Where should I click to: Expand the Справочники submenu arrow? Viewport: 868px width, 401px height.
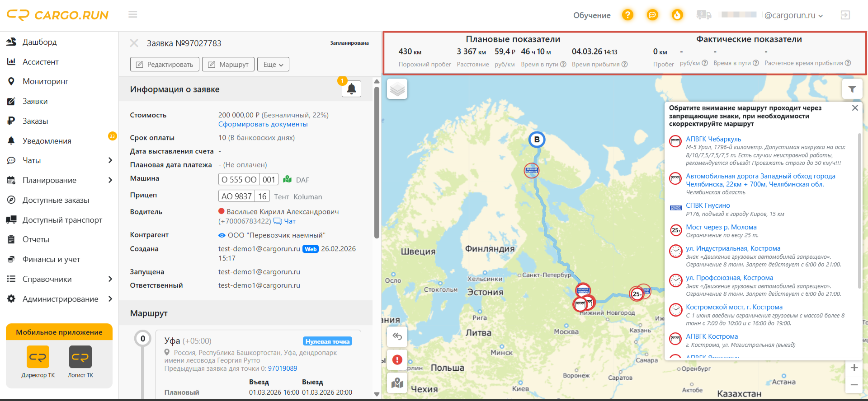(110, 279)
